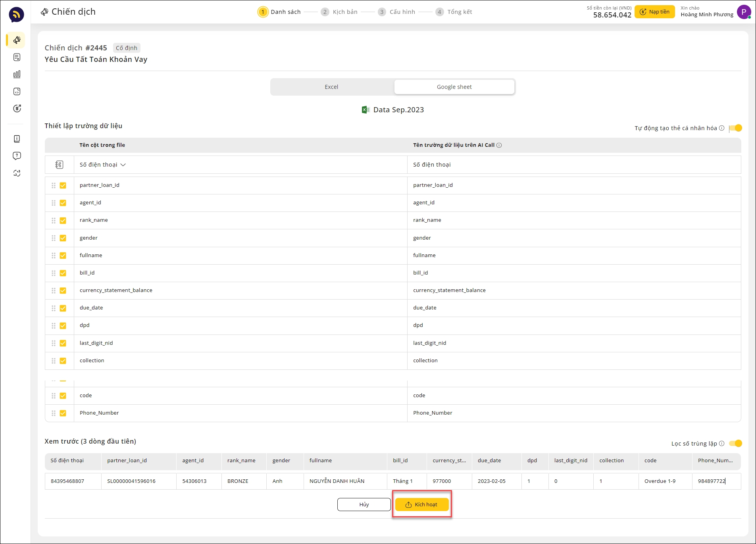The width and height of the screenshot is (756, 544).
Task: Click the Nạp tiền top-up button
Action: point(654,12)
